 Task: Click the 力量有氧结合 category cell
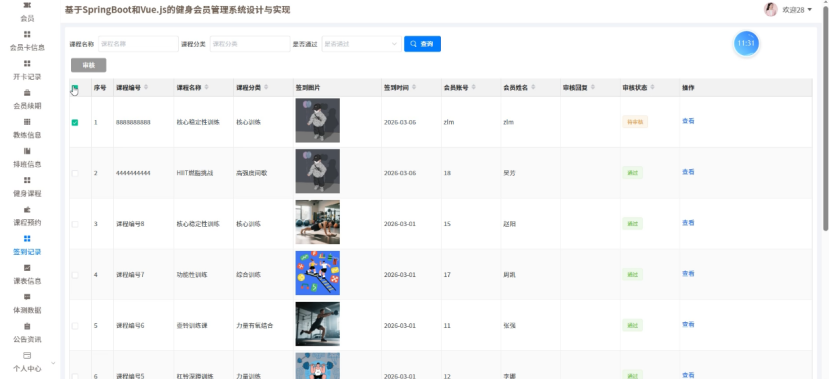[x=254, y=326]
